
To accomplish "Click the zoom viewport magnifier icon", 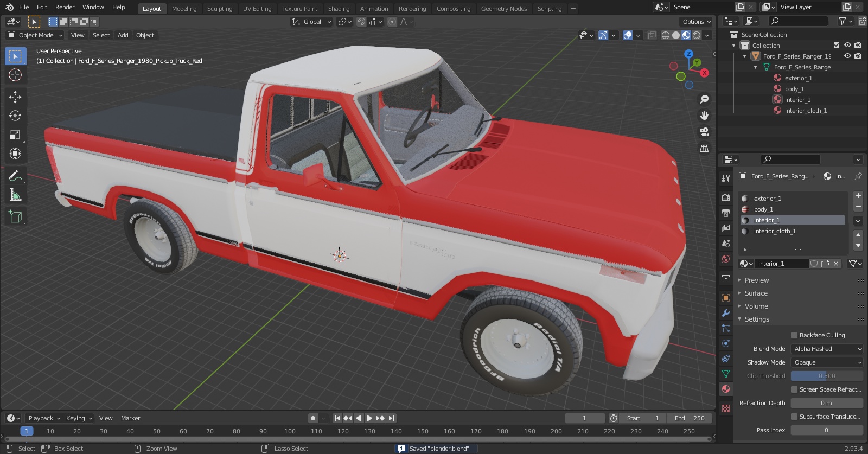I will (x=704, y=99).
